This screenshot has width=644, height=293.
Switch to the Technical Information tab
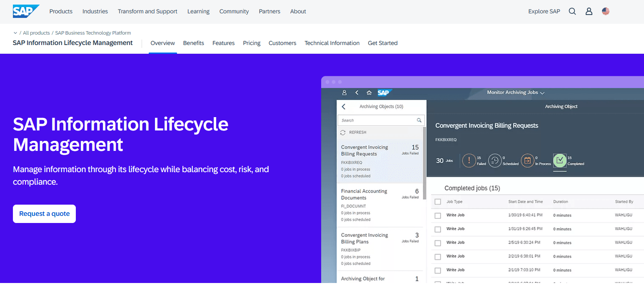pyautogui.click(x=332, y=43)
